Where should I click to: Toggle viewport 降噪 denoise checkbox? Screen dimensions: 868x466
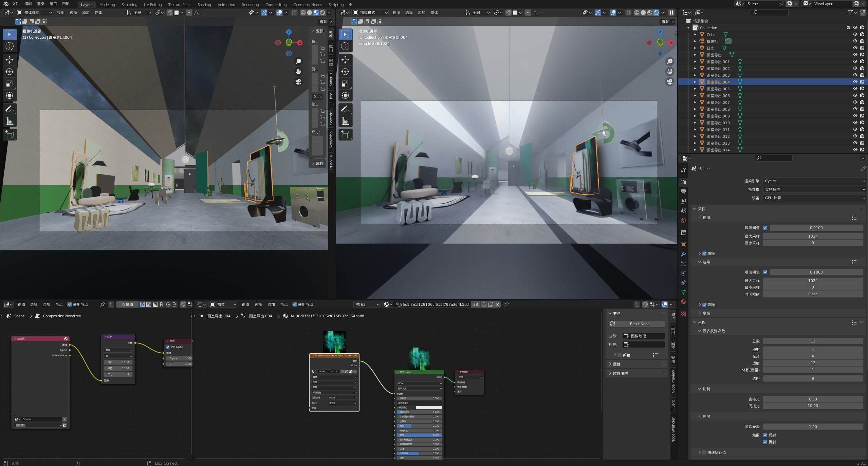[x=704, y=254]
